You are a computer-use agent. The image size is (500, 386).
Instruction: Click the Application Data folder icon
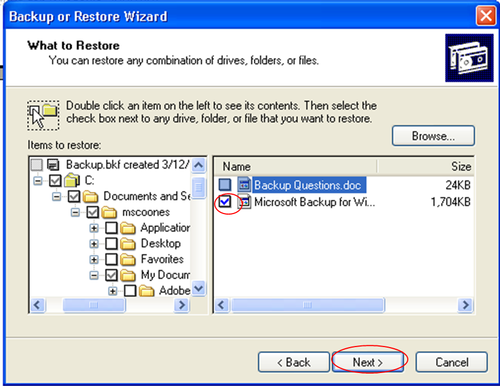tap(128, 228)
